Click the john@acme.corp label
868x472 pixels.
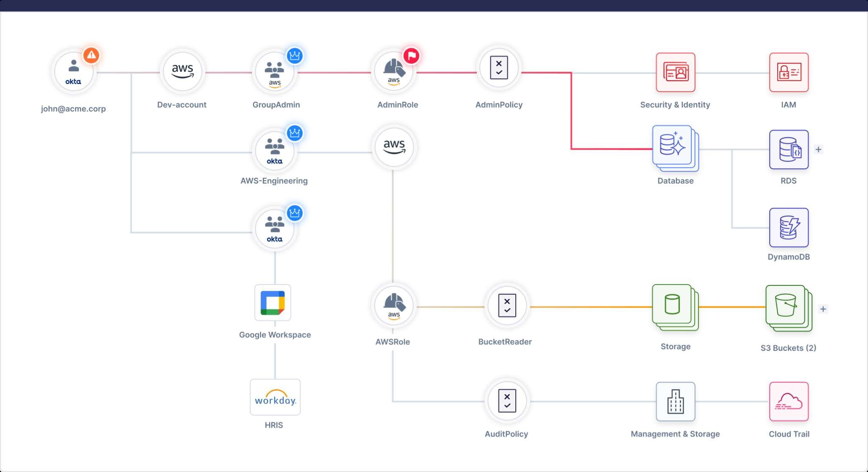pyautogui.click(x=73, y=109)
